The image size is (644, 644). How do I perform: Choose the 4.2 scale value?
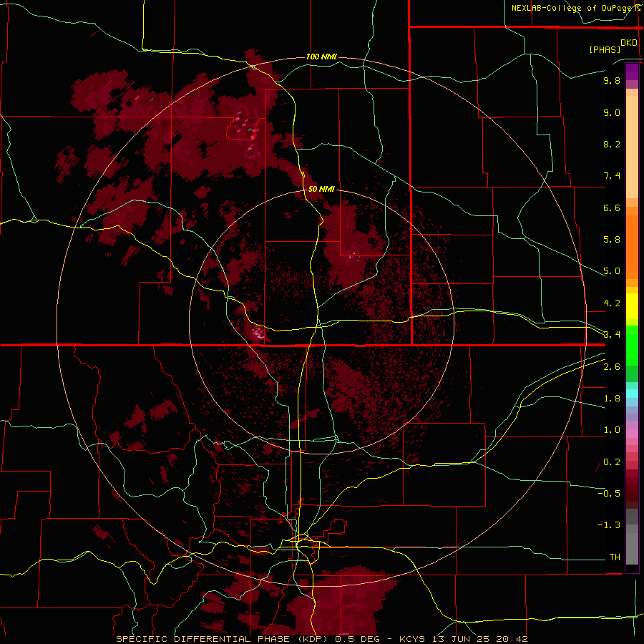612,303
